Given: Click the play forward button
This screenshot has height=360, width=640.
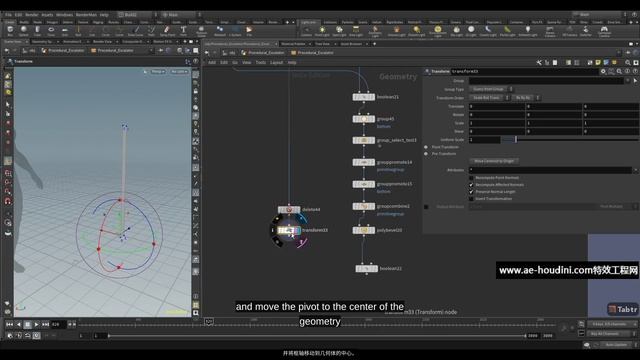Looking at the screenshot, I should (36, 324).
